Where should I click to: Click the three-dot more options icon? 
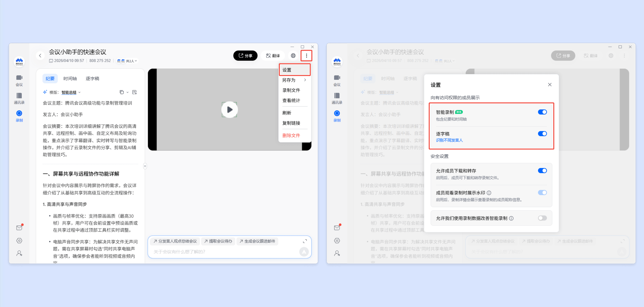306,55
